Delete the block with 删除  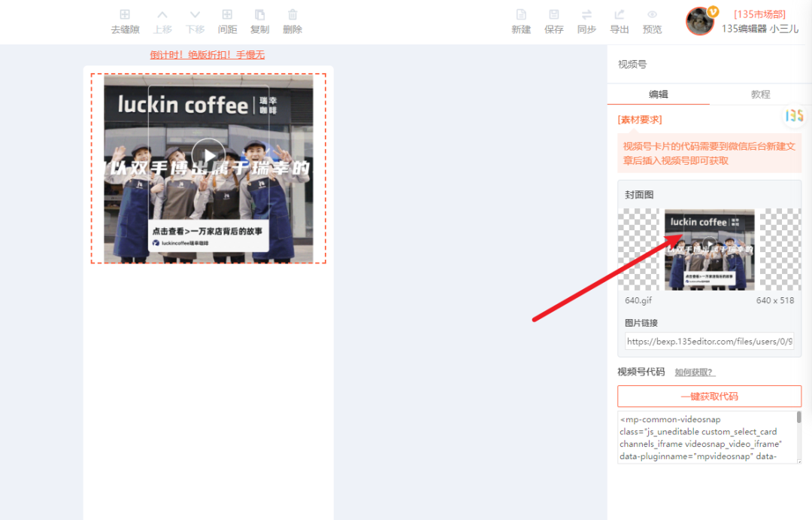(x=292, y=22)
